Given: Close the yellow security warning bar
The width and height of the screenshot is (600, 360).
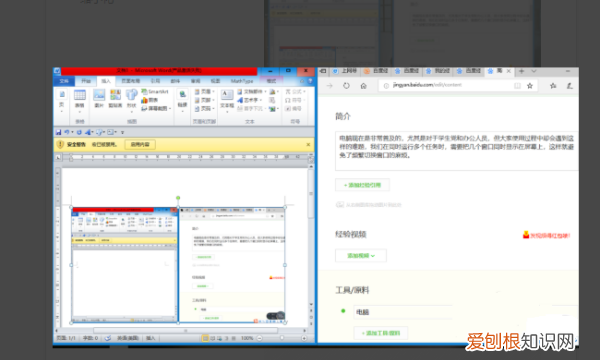Looking at the screenshot, I should (x=308, y=145).
